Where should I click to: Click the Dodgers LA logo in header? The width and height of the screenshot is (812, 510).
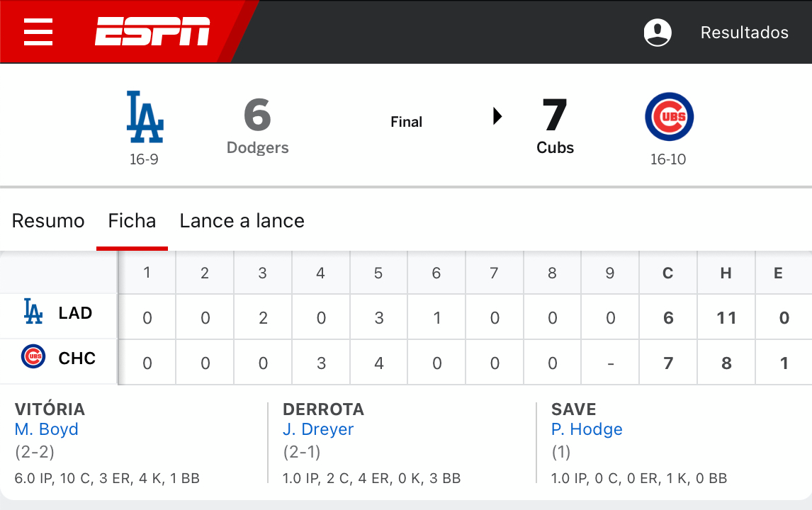(145, 116)
